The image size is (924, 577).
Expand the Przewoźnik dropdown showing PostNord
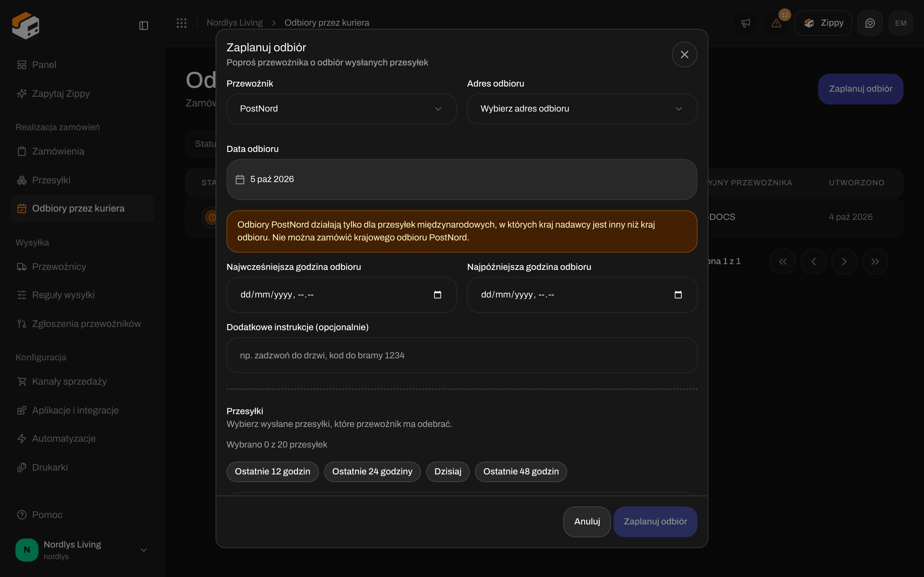(x=341, y=109)
